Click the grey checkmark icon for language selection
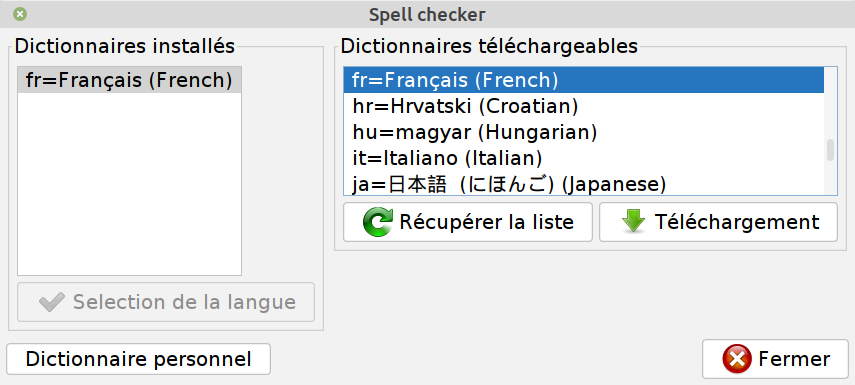The width and height of the screenshot is (855, 385). (x=52, y=302)
